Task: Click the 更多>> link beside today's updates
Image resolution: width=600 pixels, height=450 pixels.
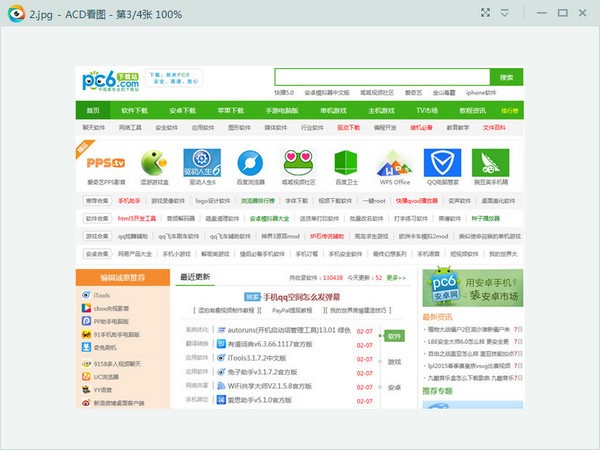Action: [x=396, y=277]
